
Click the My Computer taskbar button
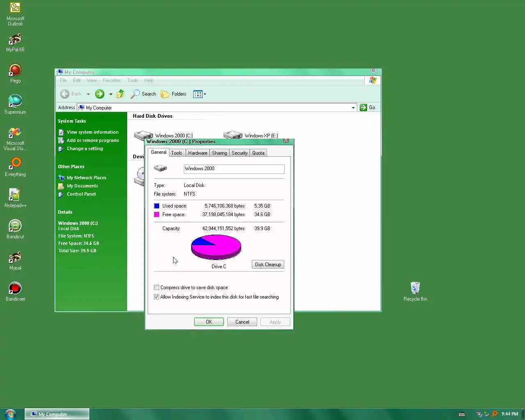point(57,414)
